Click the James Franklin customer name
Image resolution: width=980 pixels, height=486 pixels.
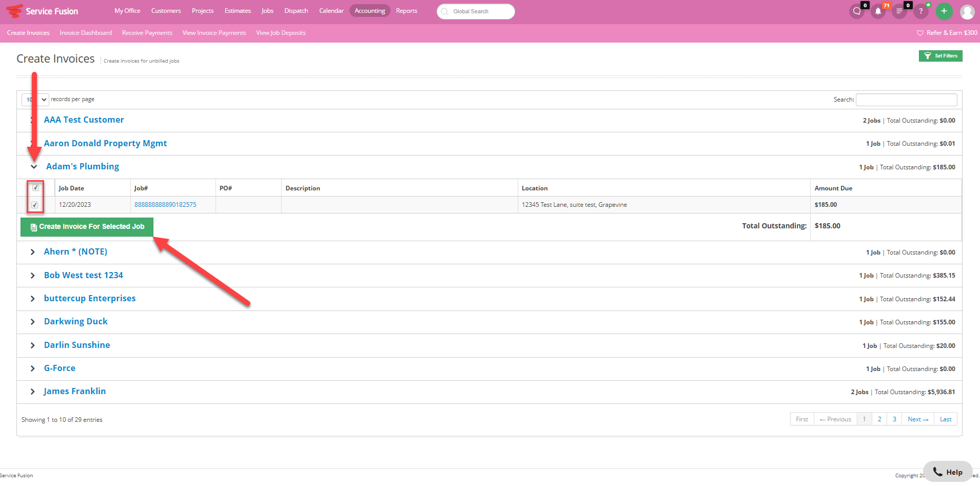coord(75,391)
